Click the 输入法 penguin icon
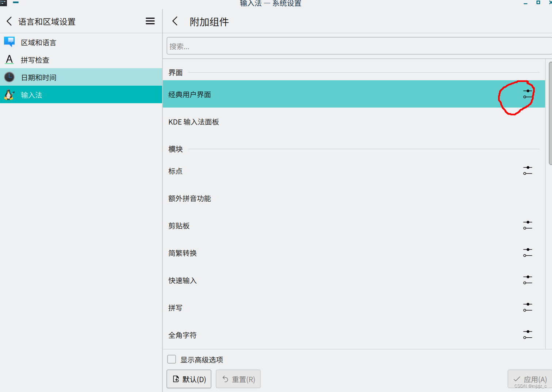Viewport: 552px width, 392px height. click(9, 95)
